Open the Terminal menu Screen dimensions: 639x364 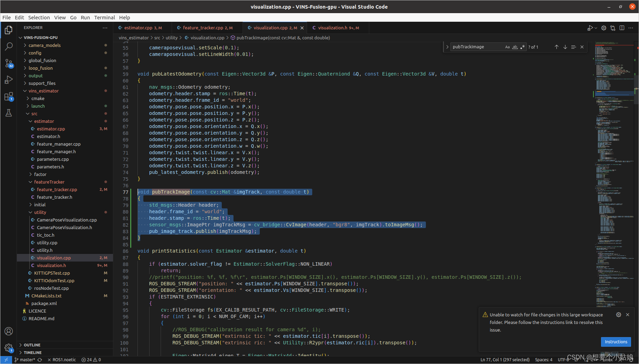(104, 17)
